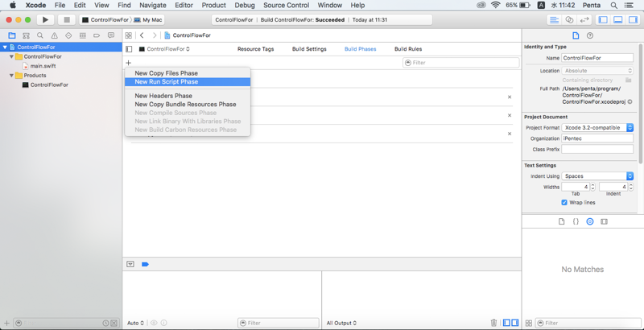Toggle the Utilities pane visibility
This screenshot has width=644, height=330.
(x=632, y=19)
